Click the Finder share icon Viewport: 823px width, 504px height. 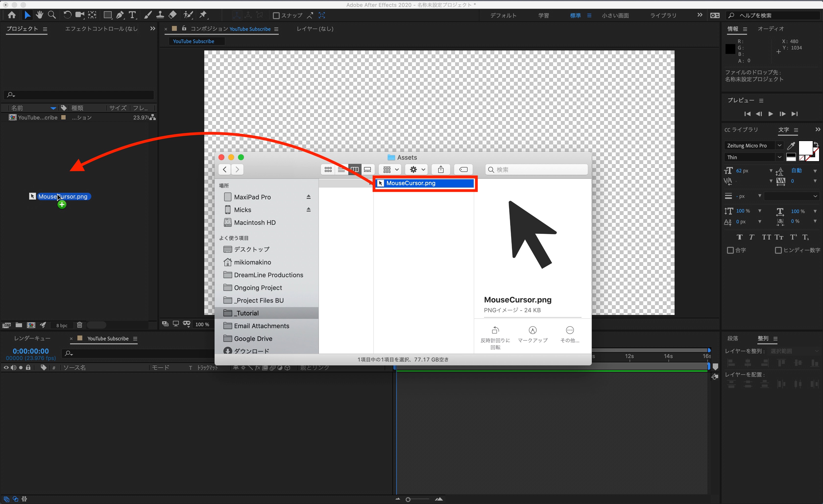click(441, 169)
